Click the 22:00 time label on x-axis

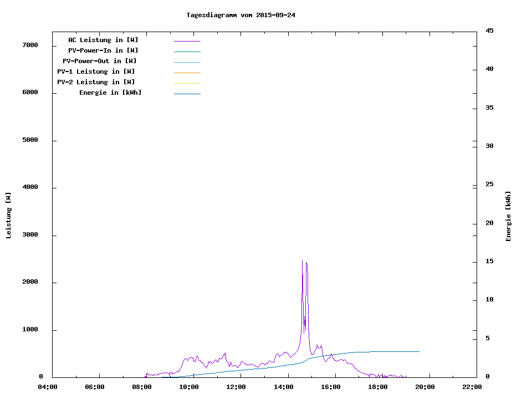pyautogui.click(x=472, y=387)
